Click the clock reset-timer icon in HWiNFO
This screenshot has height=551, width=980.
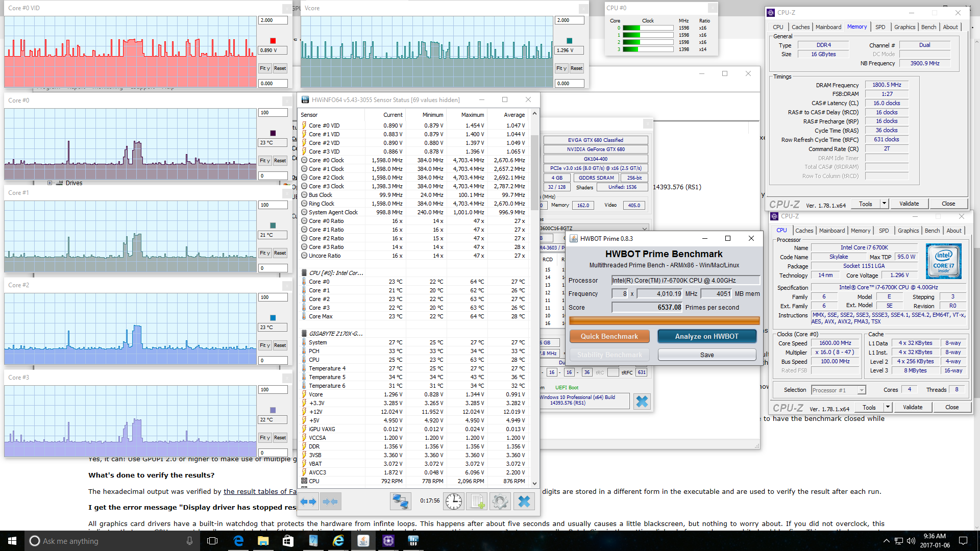454,502
